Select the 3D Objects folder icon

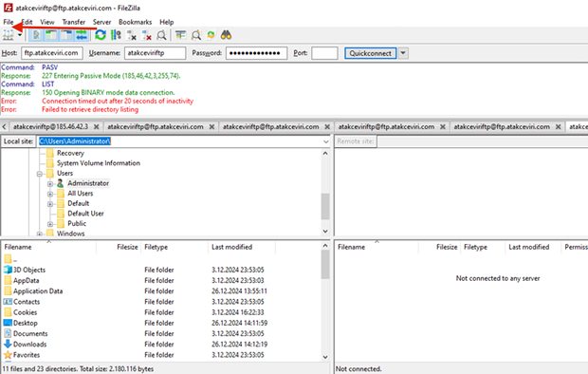click(8, 270)
